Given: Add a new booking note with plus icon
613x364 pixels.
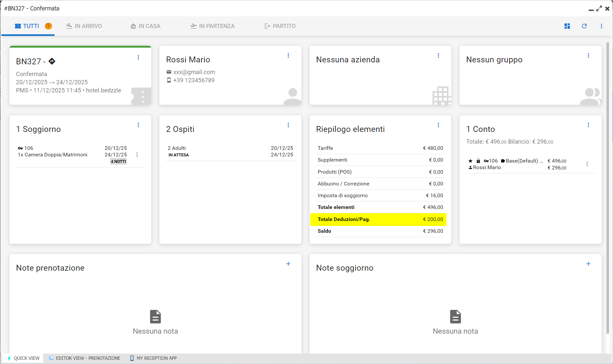Looking at the screenshot, I should 288,264.
